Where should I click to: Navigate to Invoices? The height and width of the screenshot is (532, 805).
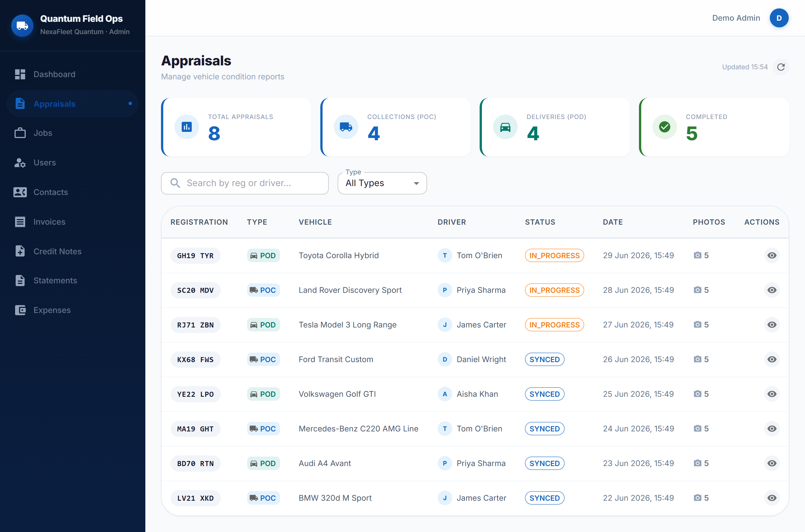coord(72,222)
